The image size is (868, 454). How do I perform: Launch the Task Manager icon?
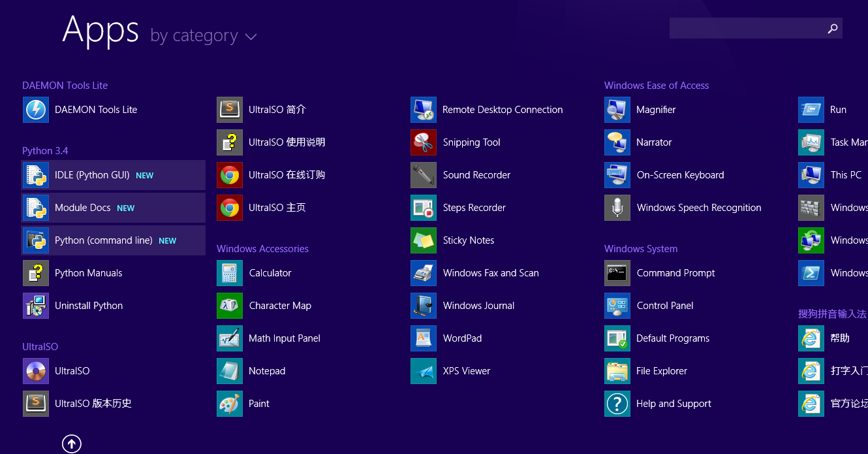pyautogui.click(x=811, y=142)
